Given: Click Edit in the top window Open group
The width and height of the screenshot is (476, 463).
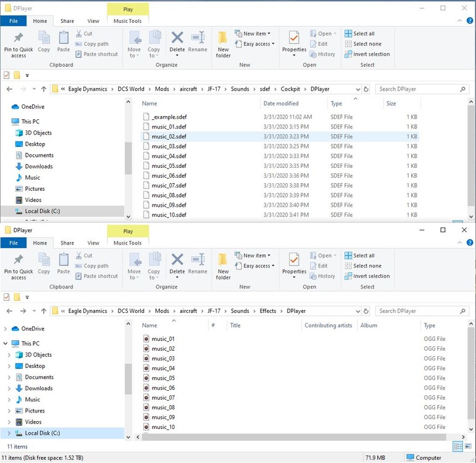Looking at the screenshot, I should (x=319, y=44).
